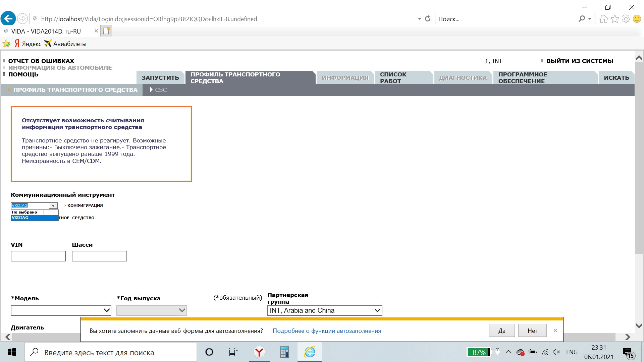Switch to СПИСОК РАБОТ tab
The width and height of the screenshot is (644, 362).
coord(402,78)
